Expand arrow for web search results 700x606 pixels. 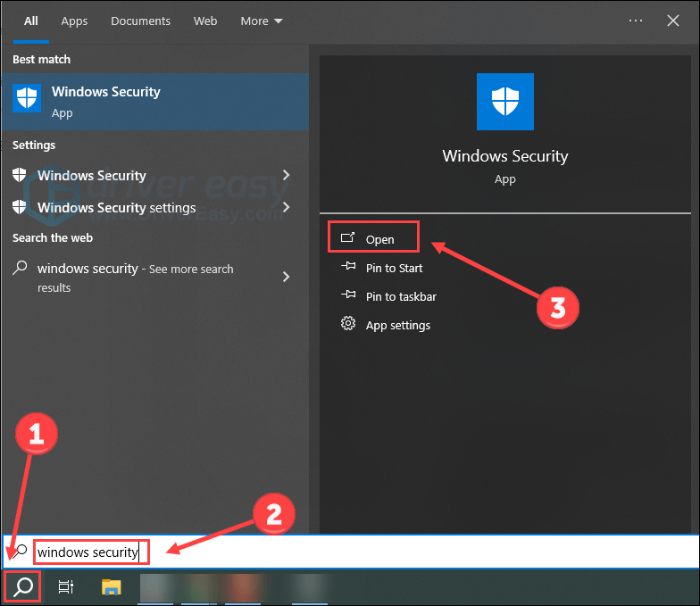pyautogui.click(x=286, y=277)
